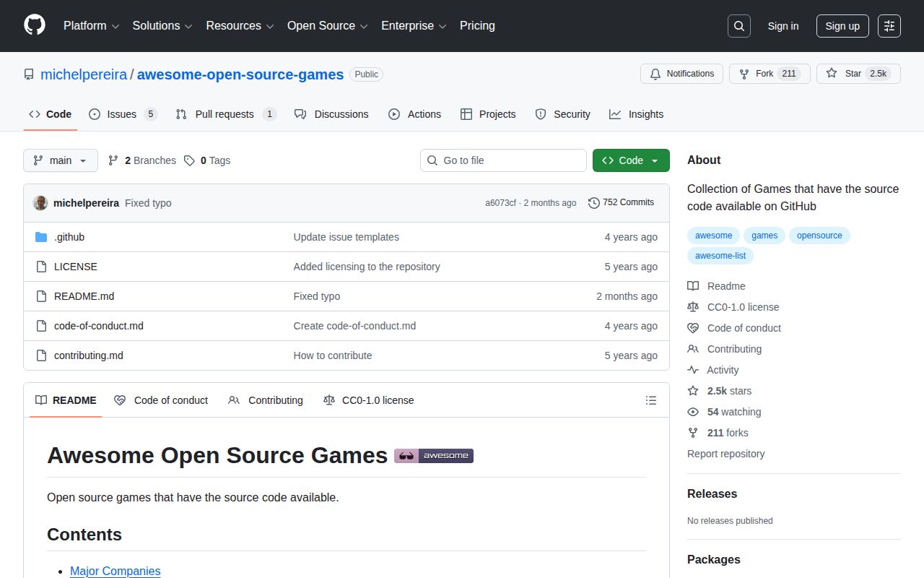
Task: Expand the main branch selector
Action: (60, 160)
